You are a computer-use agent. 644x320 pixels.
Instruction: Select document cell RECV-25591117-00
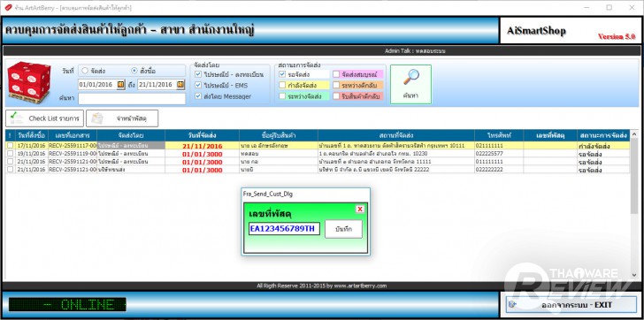point(72,146)
